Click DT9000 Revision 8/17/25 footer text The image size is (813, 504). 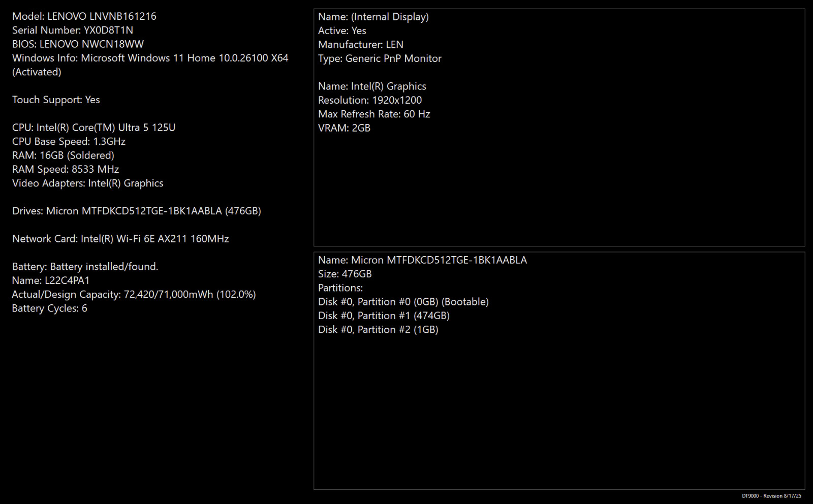[771, 496]
